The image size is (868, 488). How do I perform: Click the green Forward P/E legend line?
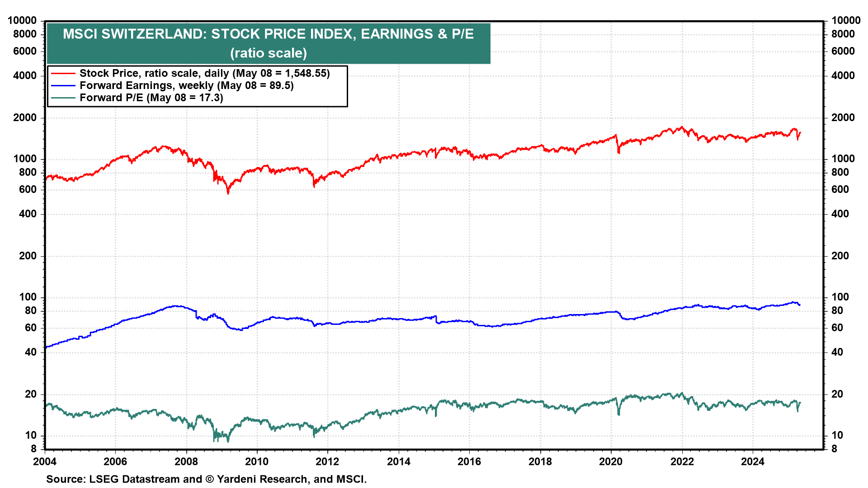(63, 98)
